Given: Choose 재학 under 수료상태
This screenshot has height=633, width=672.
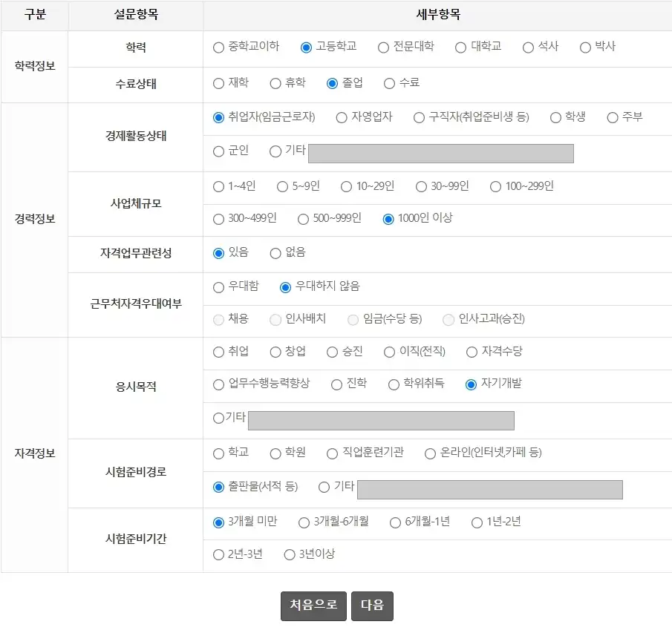Looking at the screenshot, I should (x=221, y=83).
